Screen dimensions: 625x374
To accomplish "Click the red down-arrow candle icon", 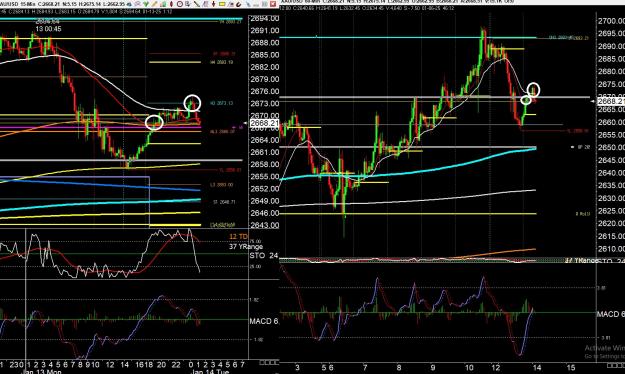I will click(x=214, y=4).
